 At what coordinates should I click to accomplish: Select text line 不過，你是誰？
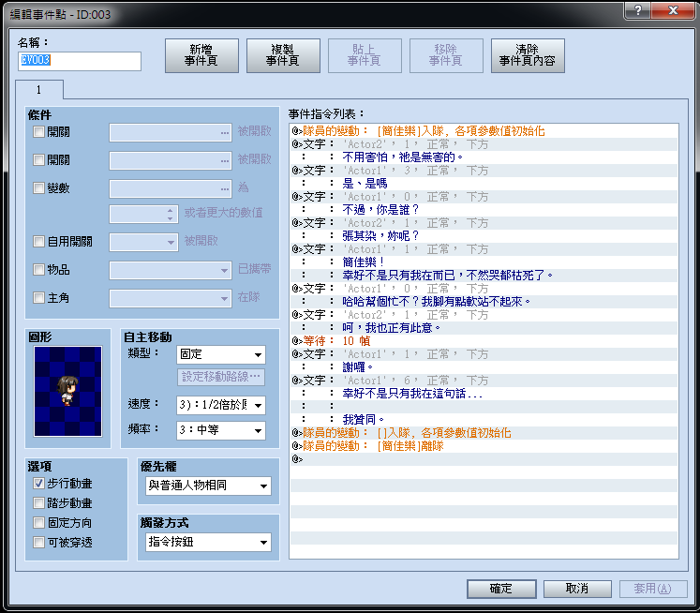pyautogui.click(x=484, y=210)
